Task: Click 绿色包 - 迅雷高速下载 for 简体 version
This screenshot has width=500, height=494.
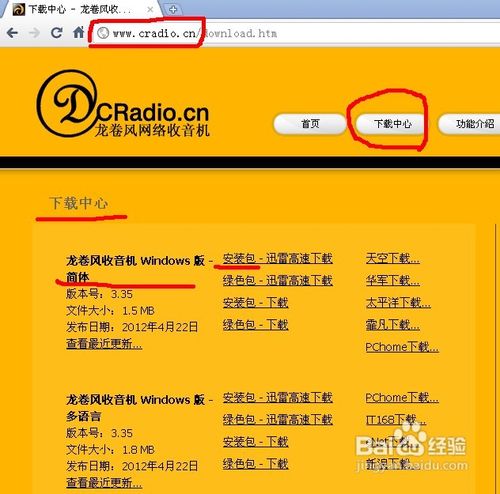Action: (x=278, y=280)
